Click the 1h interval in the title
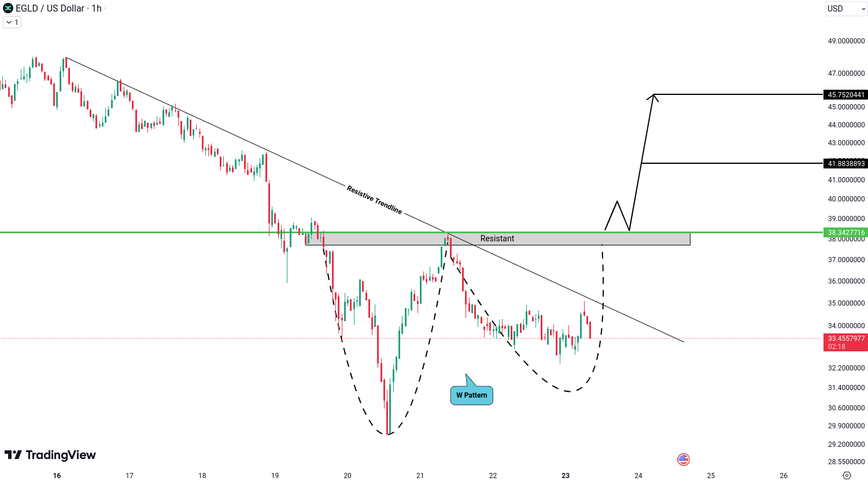868x481 pixels. [x=97, y=8]
